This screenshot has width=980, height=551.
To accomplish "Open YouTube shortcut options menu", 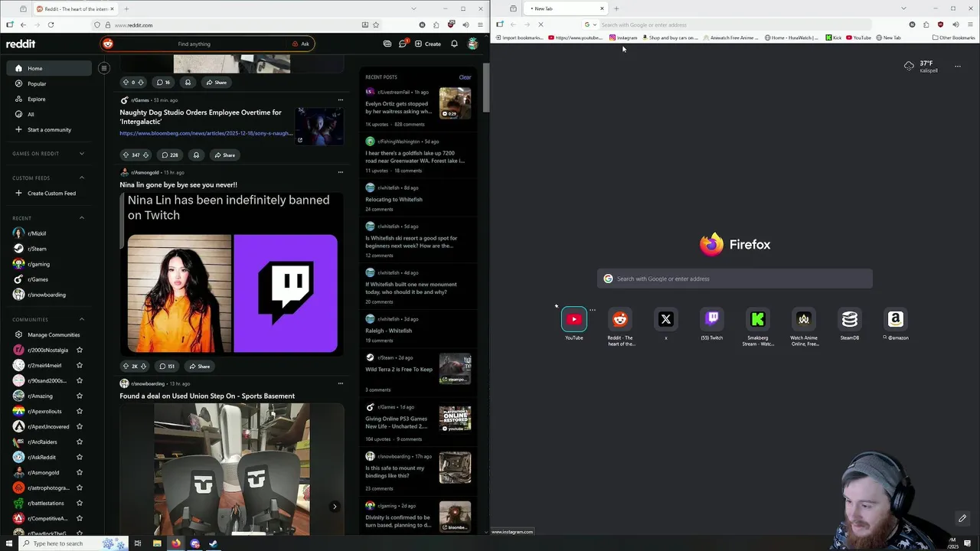I will click(592, 310).
